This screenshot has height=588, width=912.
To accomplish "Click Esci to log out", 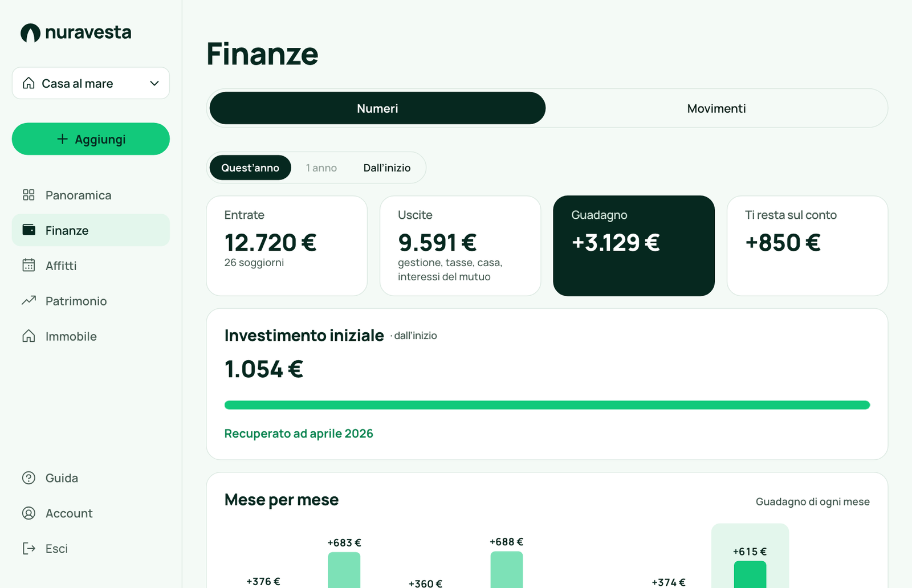I will point(91,549).
